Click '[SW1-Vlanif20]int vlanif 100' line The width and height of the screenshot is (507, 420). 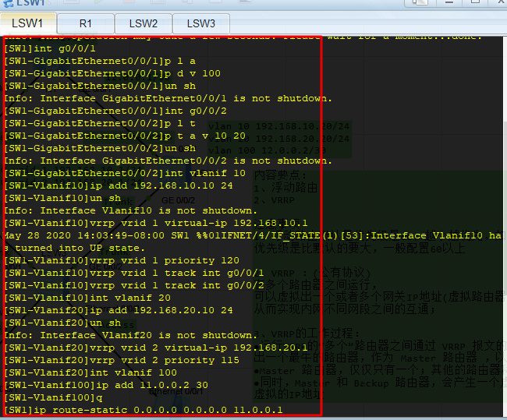point(90,372)
